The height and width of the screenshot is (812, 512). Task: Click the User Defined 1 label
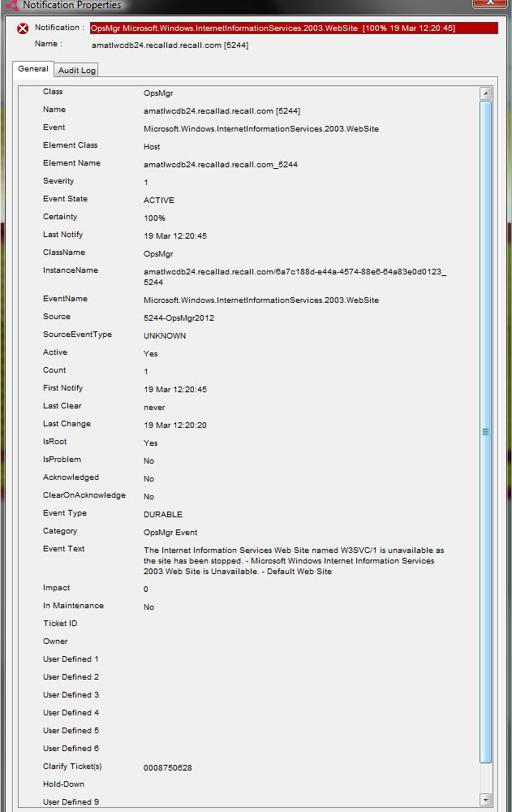click(x=71, y=659)
